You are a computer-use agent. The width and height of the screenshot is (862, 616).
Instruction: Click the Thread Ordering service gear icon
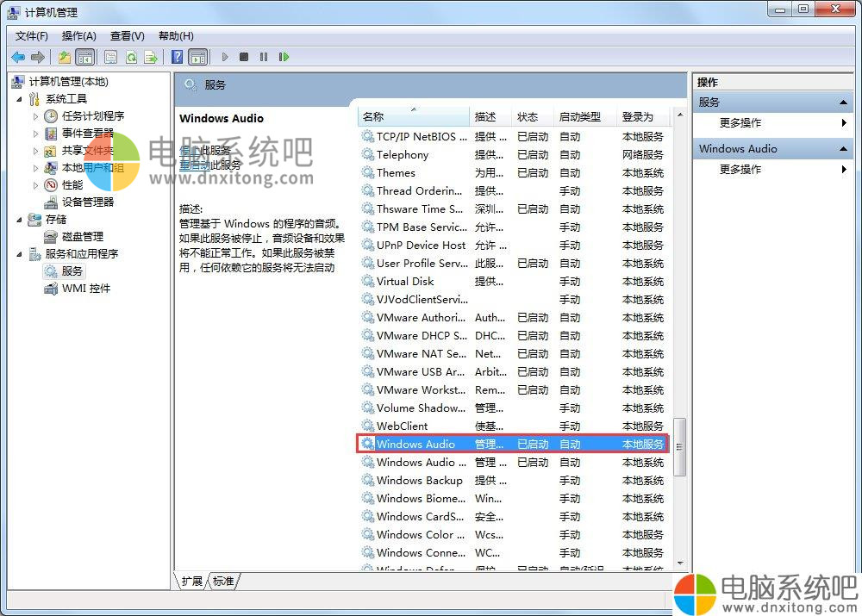[x=368, y=190]
